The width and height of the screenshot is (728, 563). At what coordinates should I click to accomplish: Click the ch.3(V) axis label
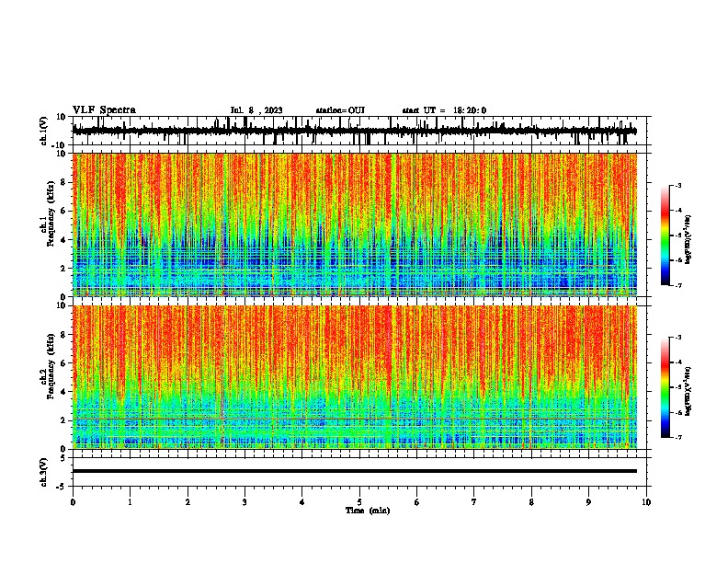click(44, 472)
